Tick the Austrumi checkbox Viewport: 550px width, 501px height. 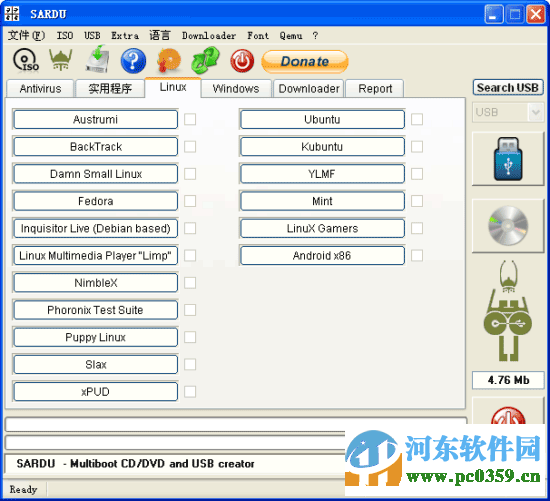point(190,119)
